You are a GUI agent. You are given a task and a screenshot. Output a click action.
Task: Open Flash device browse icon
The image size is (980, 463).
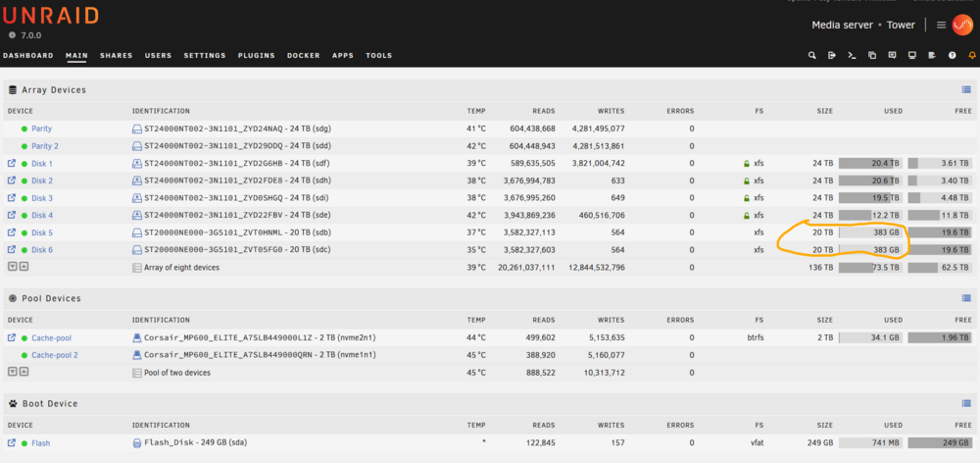(x=11, y=443)
